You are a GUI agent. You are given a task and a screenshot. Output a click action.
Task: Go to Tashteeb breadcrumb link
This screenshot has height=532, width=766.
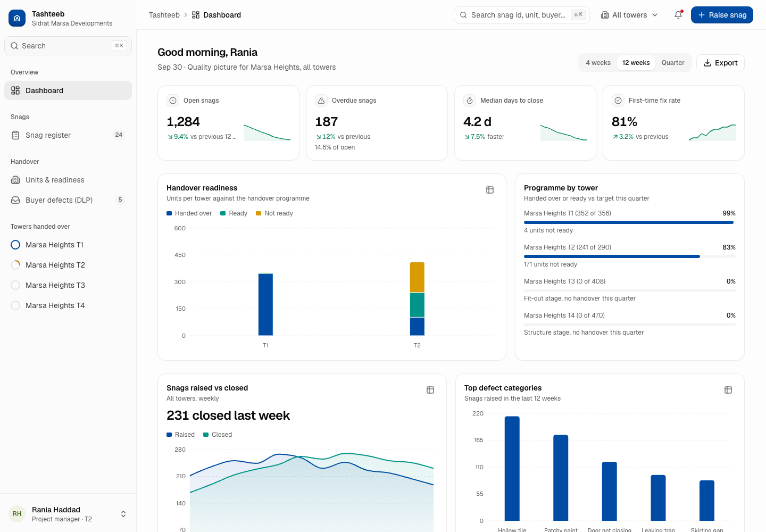click(164, 15)
